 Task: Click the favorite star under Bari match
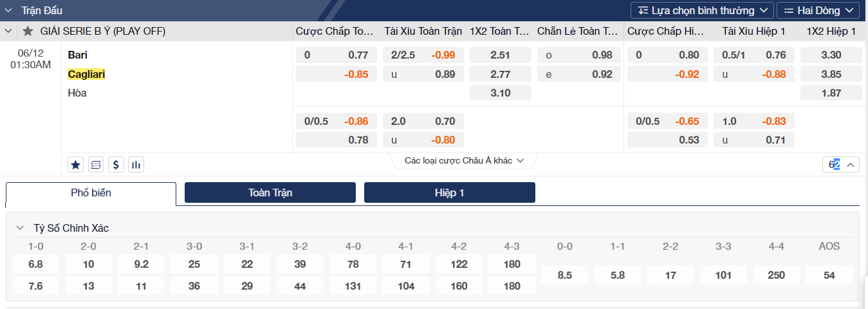coord(76,165)
